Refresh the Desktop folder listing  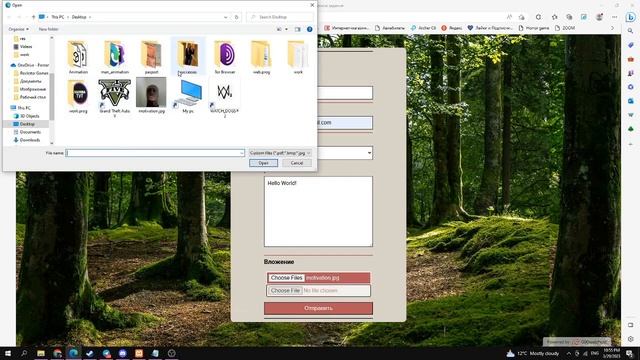(x=236, y=17)
